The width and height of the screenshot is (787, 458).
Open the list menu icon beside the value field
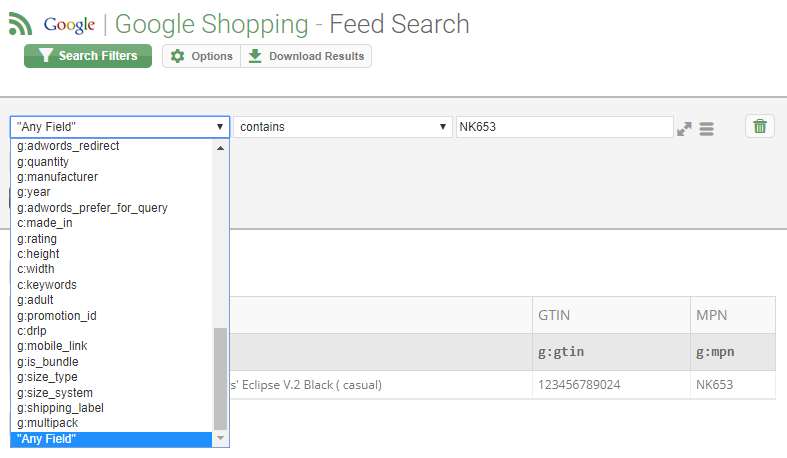706,129
